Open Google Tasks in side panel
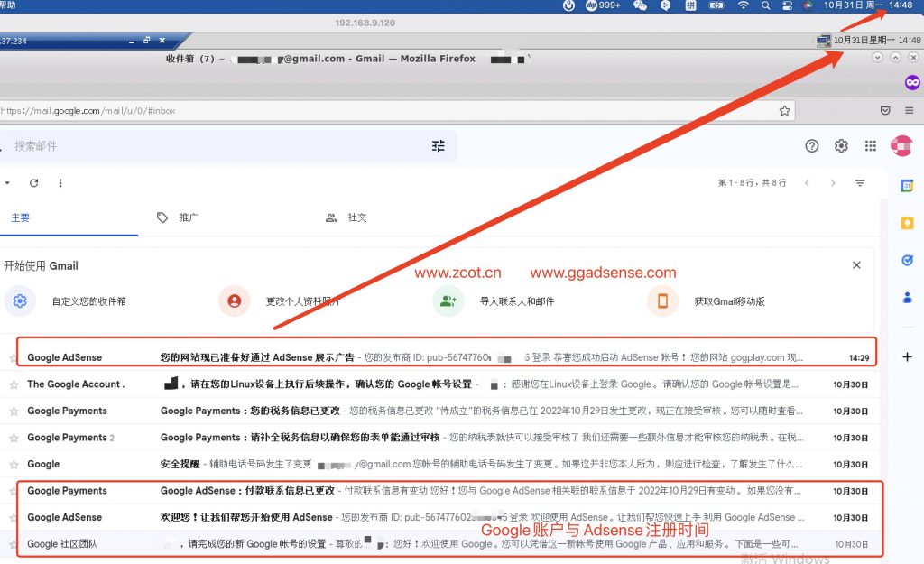This screenshot has height=564, width=924. tap(907, 260)
